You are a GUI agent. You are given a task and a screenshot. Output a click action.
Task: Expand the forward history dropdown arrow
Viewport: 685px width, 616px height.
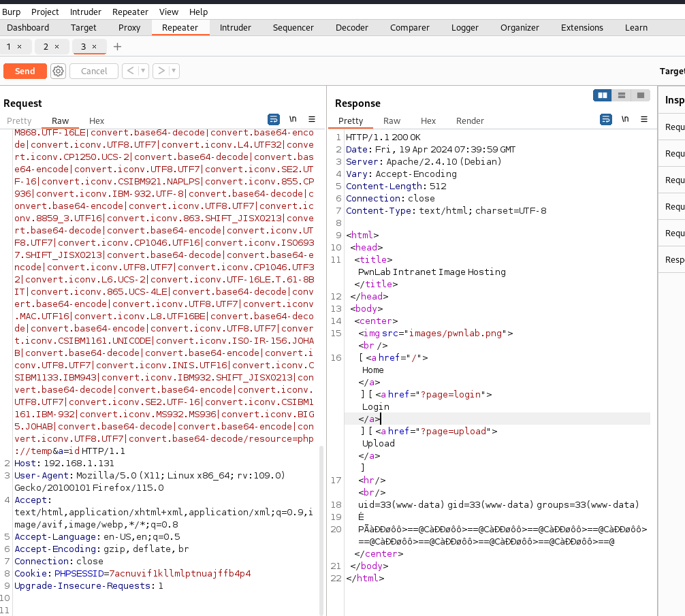point(174,71)
